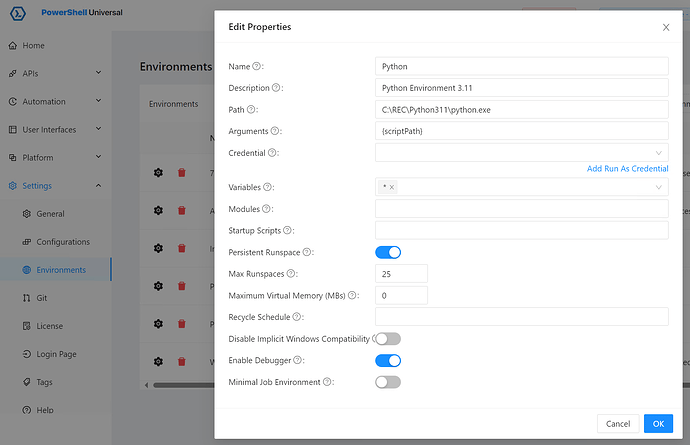The width and height of the screenshot is (690, 445).
Task: Open Configurations settings page
Action: tap(55, 242)
